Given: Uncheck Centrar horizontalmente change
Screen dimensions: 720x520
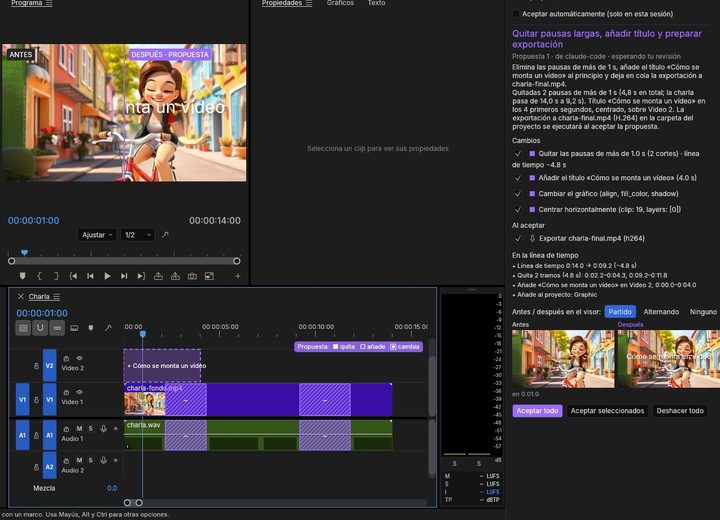Looking at the screenshot, I should pos(518,209).
